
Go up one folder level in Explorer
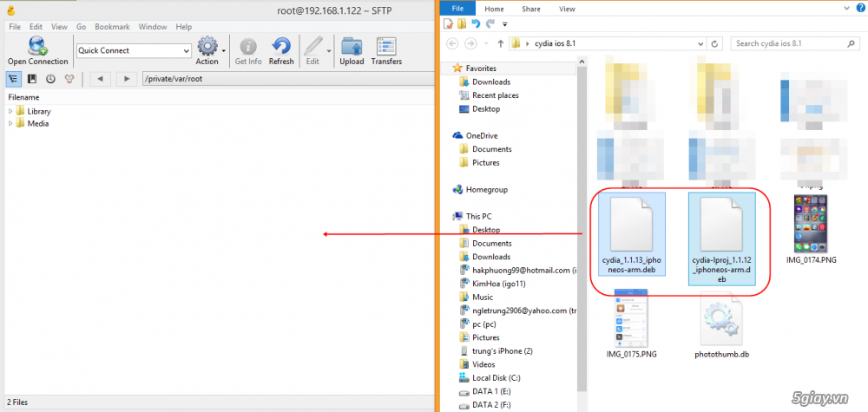point(501,43)
